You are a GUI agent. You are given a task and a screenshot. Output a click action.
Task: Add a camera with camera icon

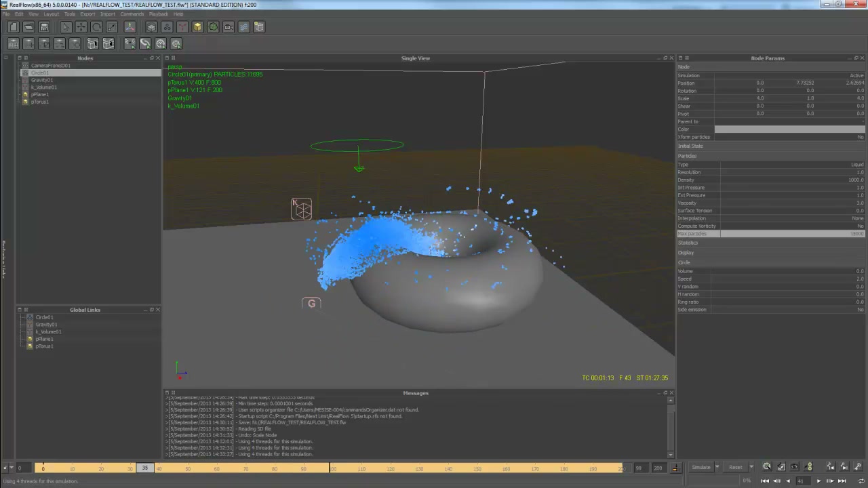click(229, 27)
